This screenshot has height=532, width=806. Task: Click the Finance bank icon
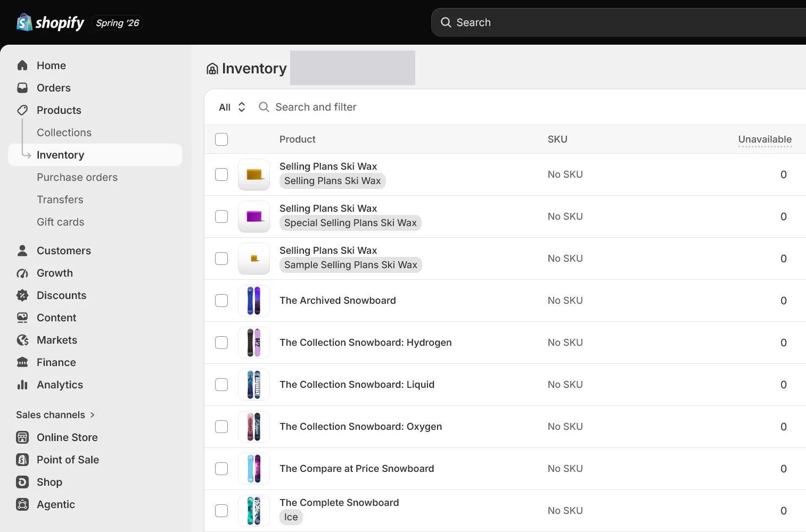tap(22, 362)
